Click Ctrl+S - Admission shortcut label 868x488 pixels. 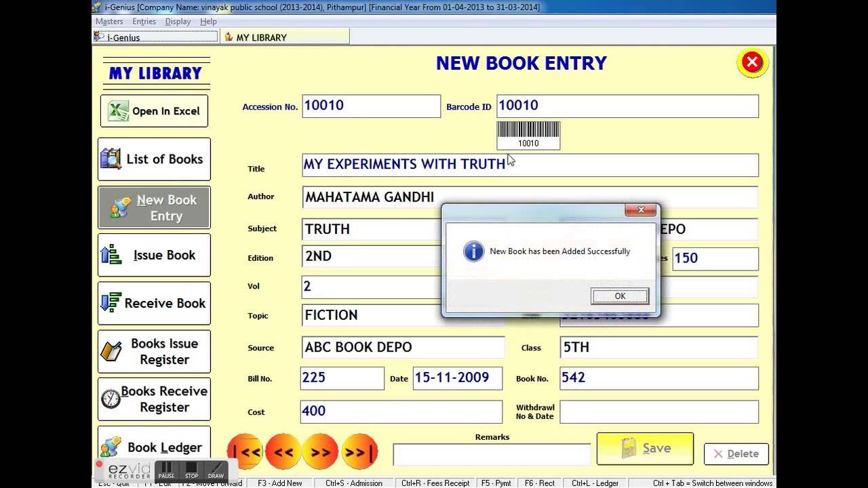pos(353,483)
